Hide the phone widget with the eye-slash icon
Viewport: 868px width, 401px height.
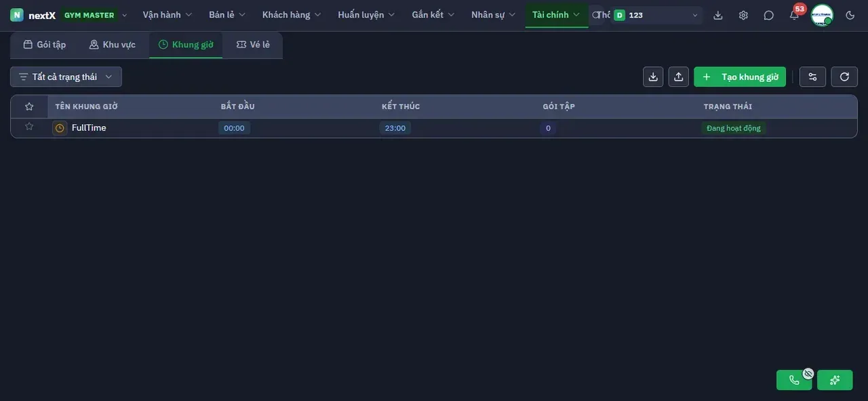click(808, 373)
